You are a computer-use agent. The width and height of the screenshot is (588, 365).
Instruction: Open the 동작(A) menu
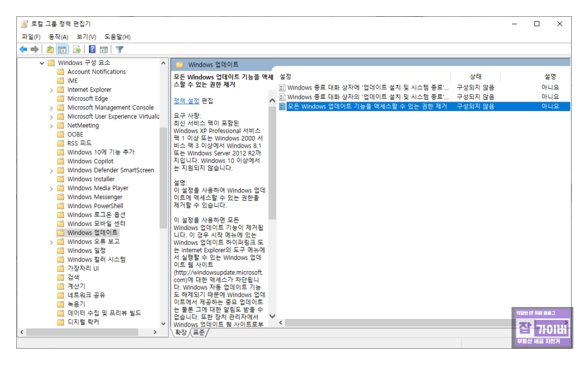tap(59, 37)
